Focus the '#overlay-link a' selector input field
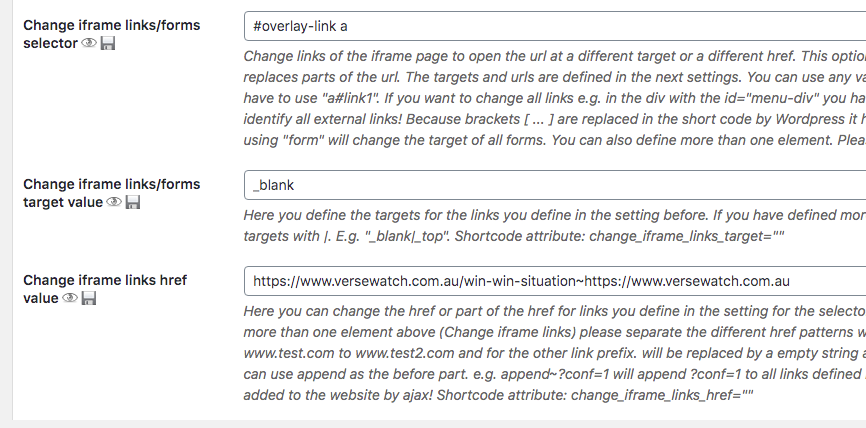The image size is (866, 428). tap(555, 26)
